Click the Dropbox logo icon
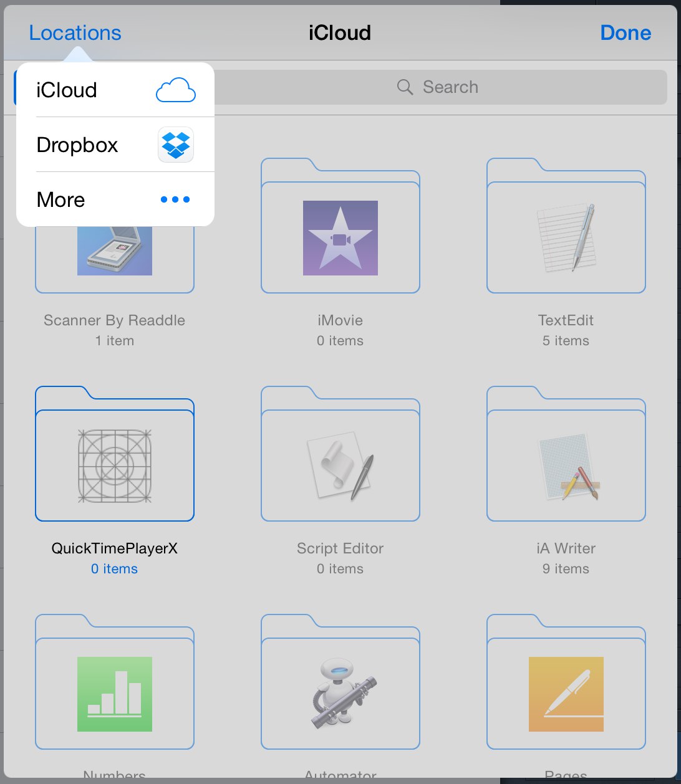 (175, 145)
